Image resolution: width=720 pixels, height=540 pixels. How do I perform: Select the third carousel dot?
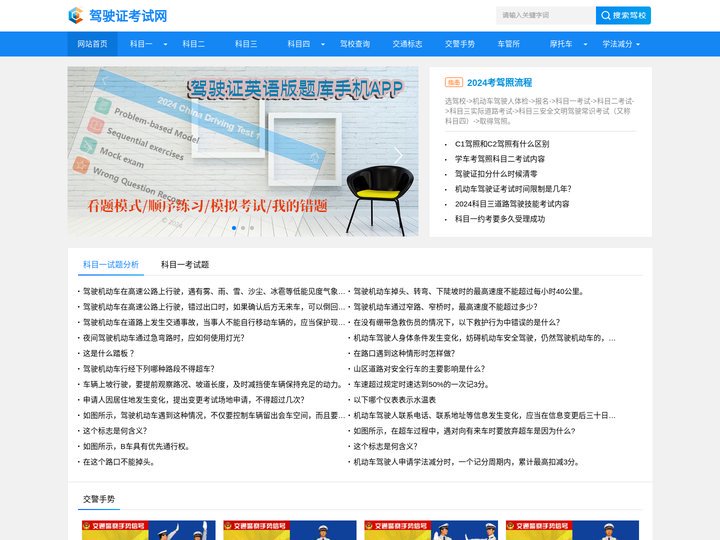[x=252, y=228]
